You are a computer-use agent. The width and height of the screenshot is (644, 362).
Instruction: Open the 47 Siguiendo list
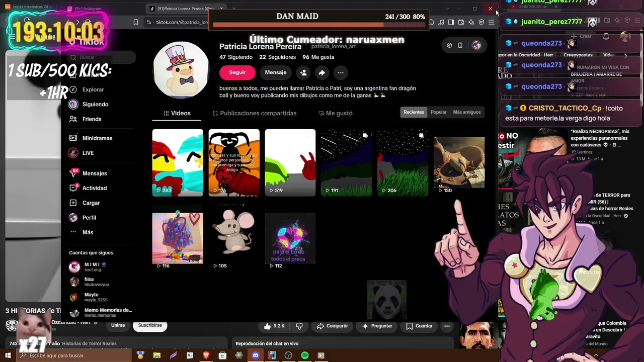(236, 57)
